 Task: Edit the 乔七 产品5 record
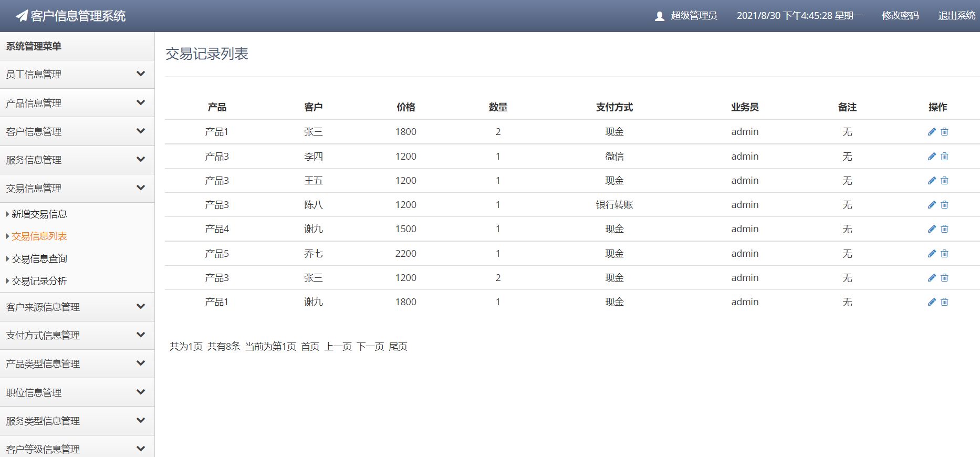coord(932,254)
